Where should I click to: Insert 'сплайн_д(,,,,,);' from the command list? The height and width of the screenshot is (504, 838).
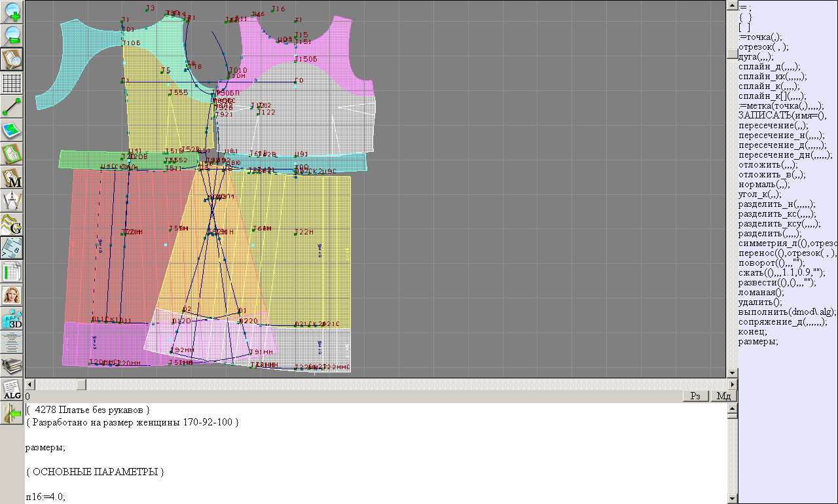(769, 67)
